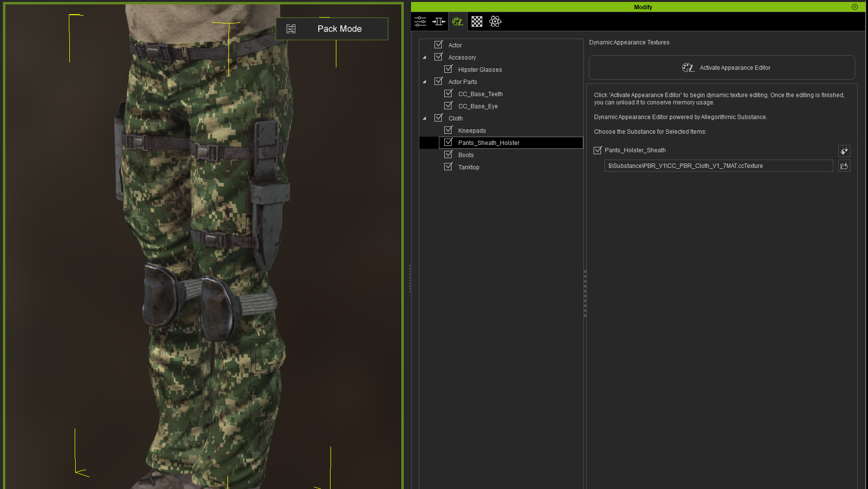Screen dimensions: 868x489
Task: Toggle the Actor checkbox
Action: [438, 44]
